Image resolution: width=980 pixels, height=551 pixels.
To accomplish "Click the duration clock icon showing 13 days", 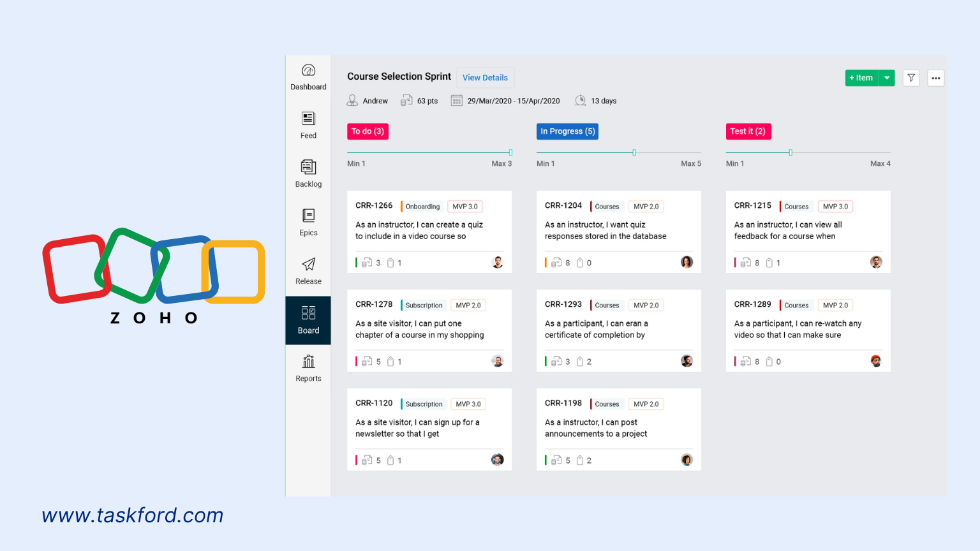I will click(581, 100).
